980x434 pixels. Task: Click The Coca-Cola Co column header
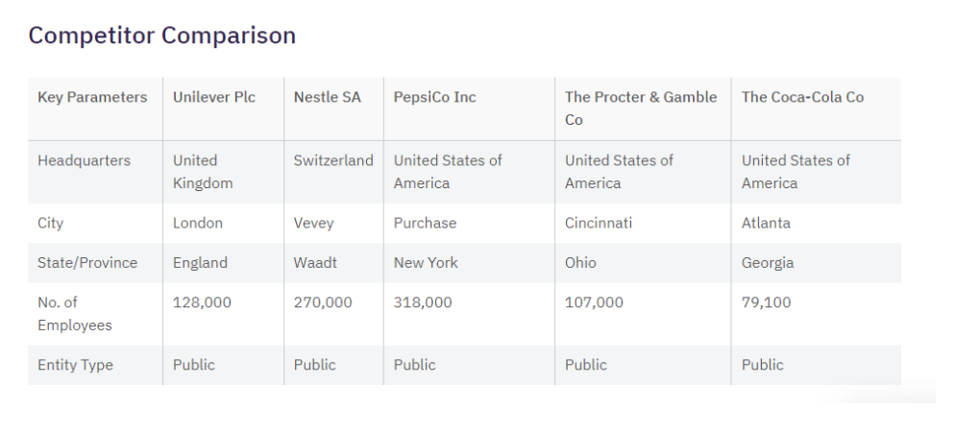pos(802,97)
